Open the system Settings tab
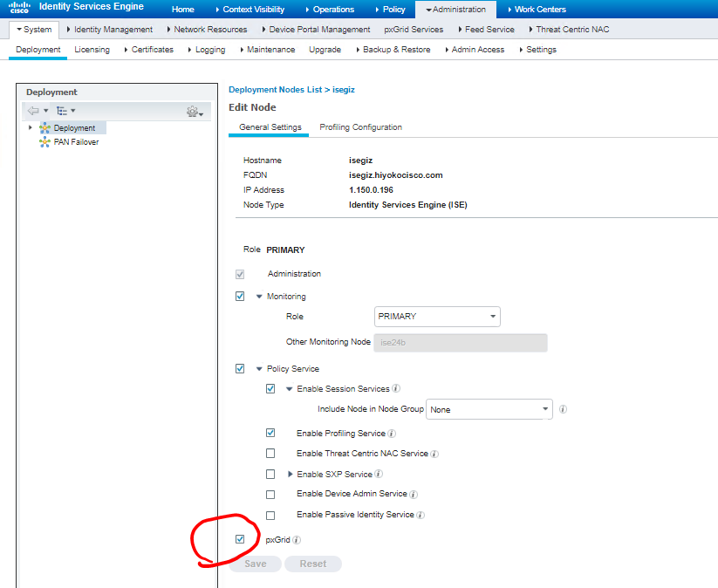Image resolution: width=718 pixels, height=588 pixels. pyautogui.click(x=538, y=50)
